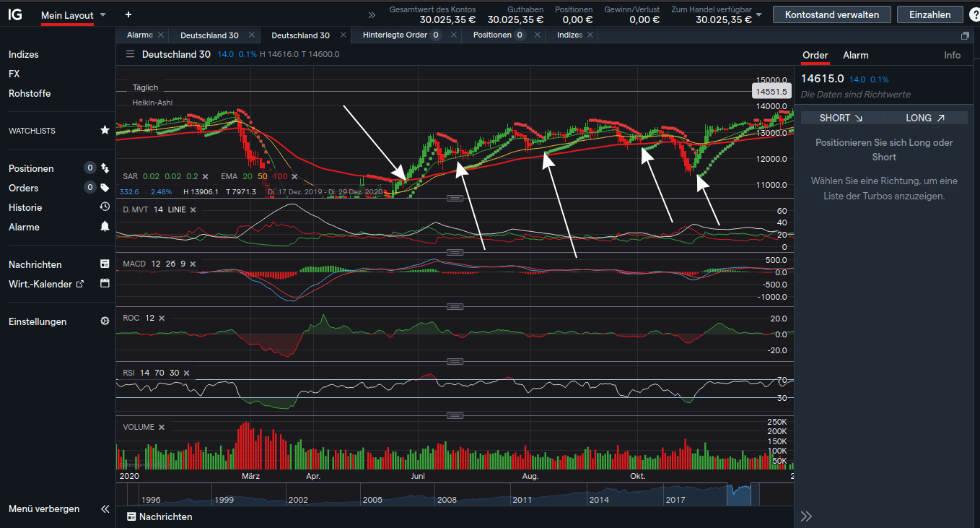Remove the EMA overlay from the chart
The image size is (980, 528).
point(293,176)
